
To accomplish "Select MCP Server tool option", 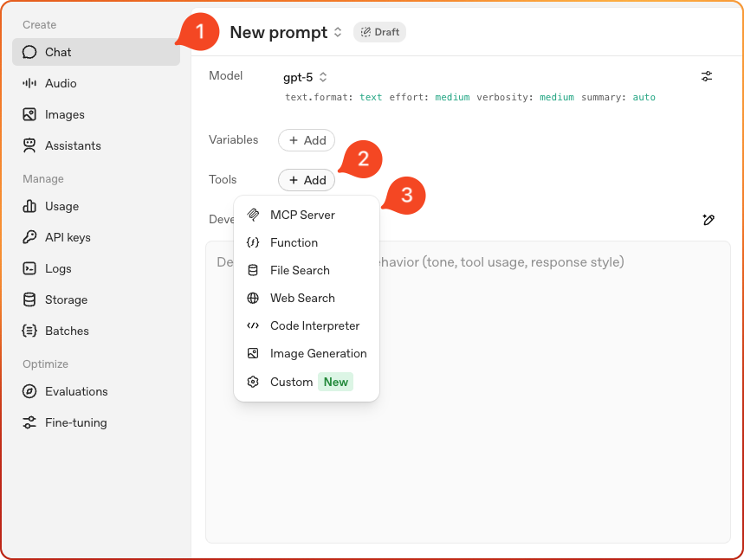I will (x=302, y=215).
